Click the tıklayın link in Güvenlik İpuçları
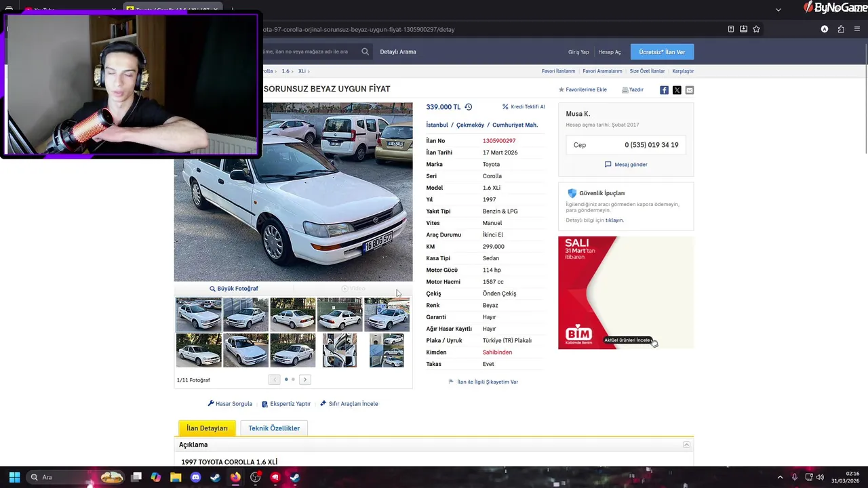868x488 pixels. [614, 220]
